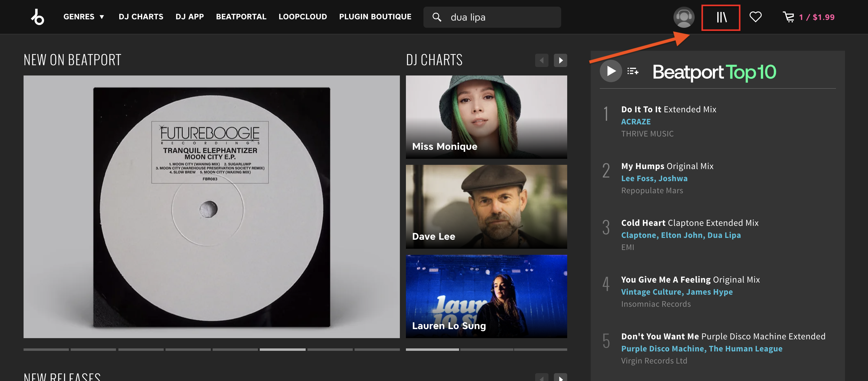Open artist James Hype
The width and height of the screenshot is (868, 381).
[x=709, y=292]
